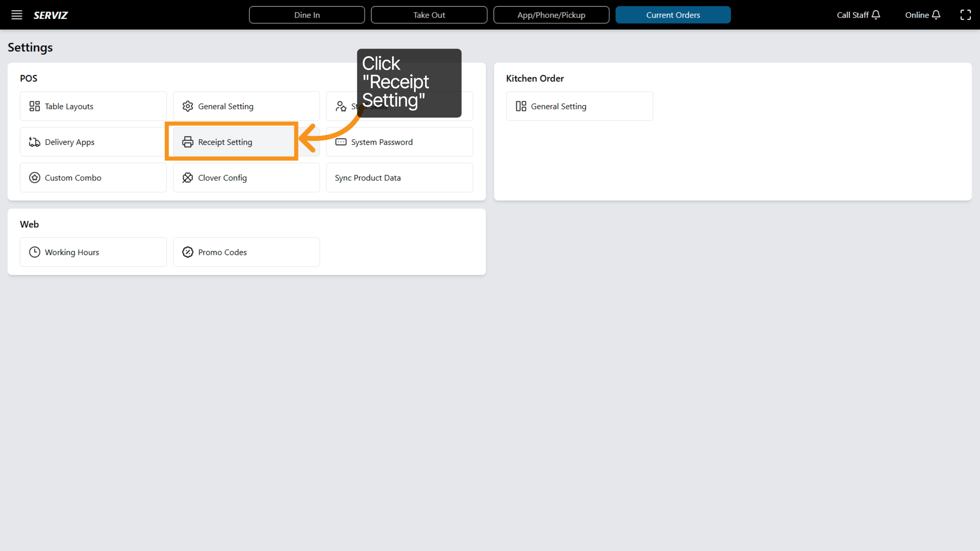The width and height of the screenshot is (980, 551).
Task: Open App/Phone/Pickup view
Action: tap(551, 15)
